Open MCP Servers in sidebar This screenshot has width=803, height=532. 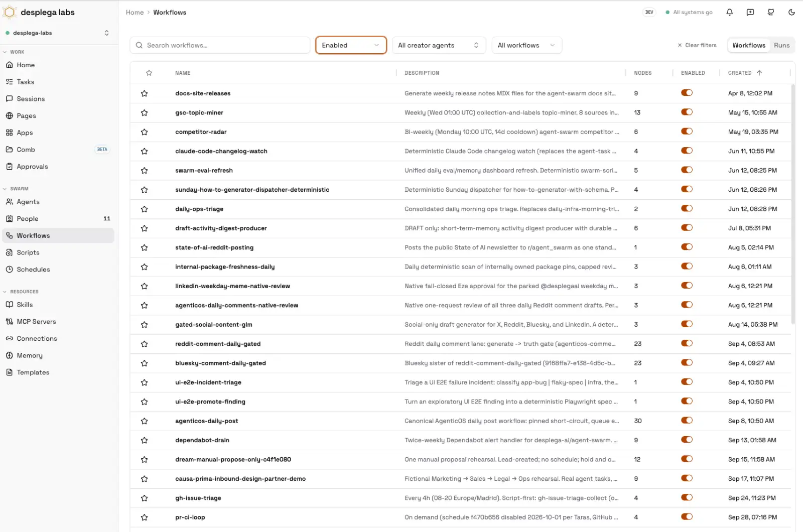pyautogui.click(x=59, y=322)
